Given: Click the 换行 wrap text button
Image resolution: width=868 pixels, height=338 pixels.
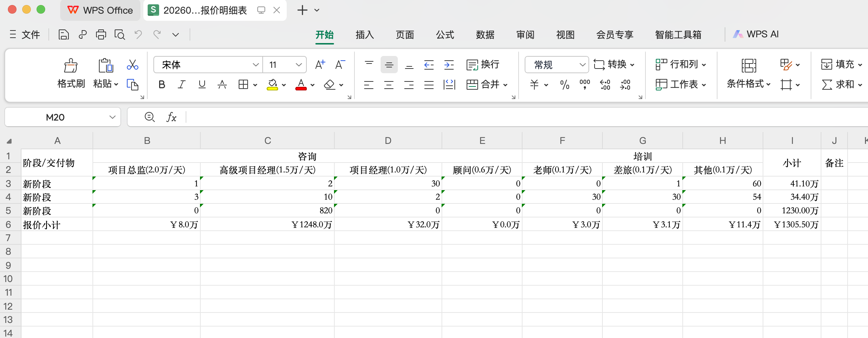Looking at the screenshot, I should pyautogui.click(x=483, y=65).
